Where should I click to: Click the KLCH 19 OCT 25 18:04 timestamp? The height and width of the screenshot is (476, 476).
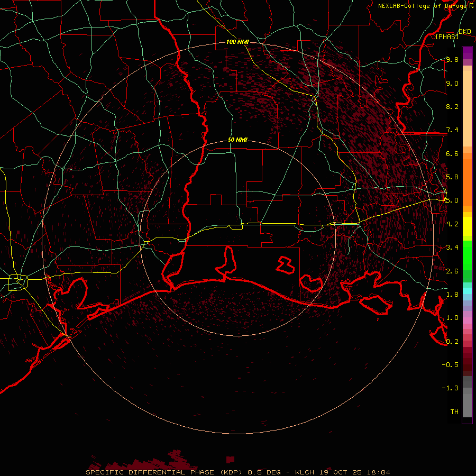[342, 472]
